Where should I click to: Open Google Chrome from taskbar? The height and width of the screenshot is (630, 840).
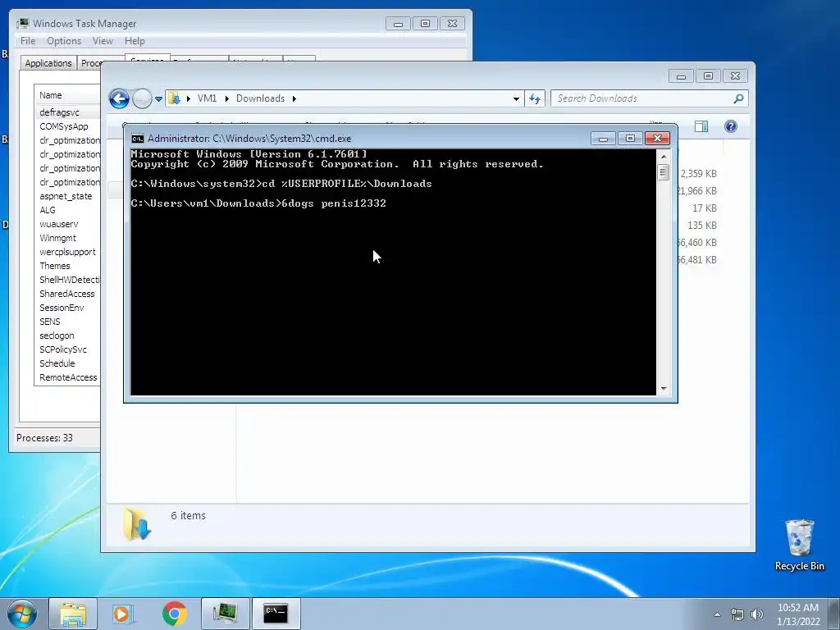click(x=174, y=614)
